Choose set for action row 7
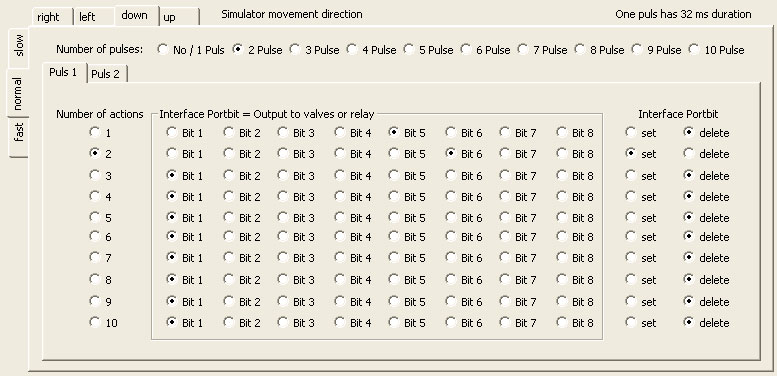 tap(630, 257)
